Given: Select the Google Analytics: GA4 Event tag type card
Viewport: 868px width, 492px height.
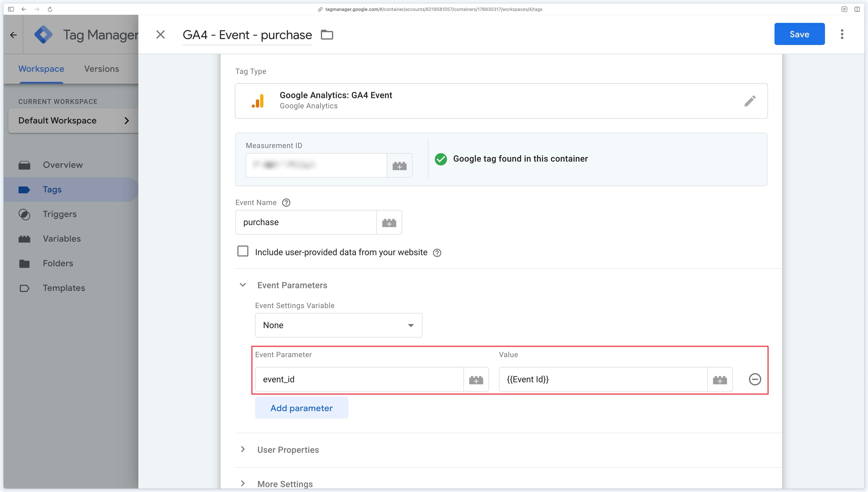Looking at the screenshot, I should tap(501, 101).
